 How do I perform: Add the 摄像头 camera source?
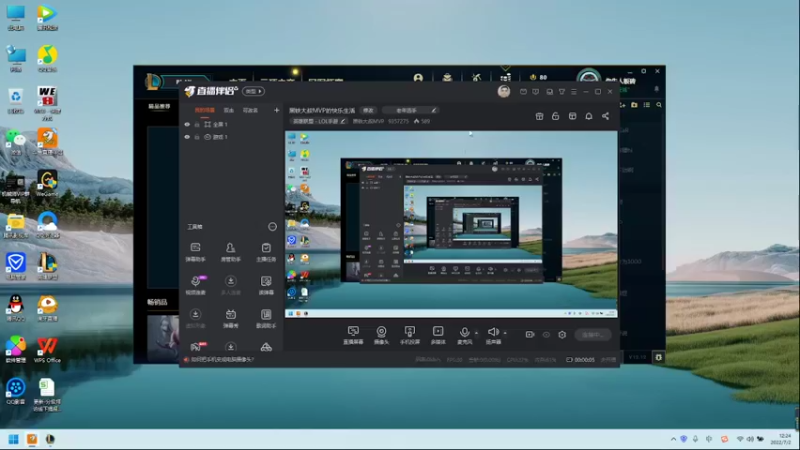pyautogui.click(x=381, y=335)
